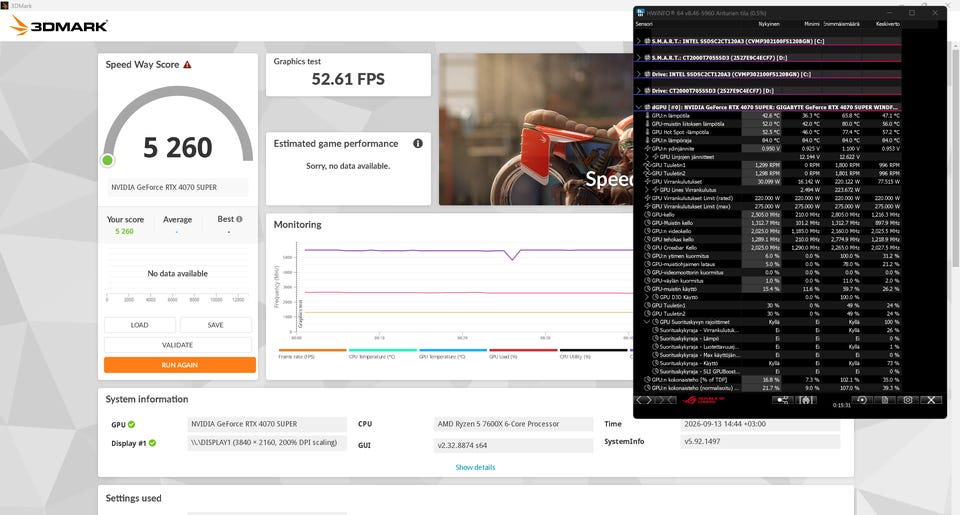Click the Nykyinen column header
Viewport: 960px width, 515px height.
pyautogui.click(x=769, y=24)
